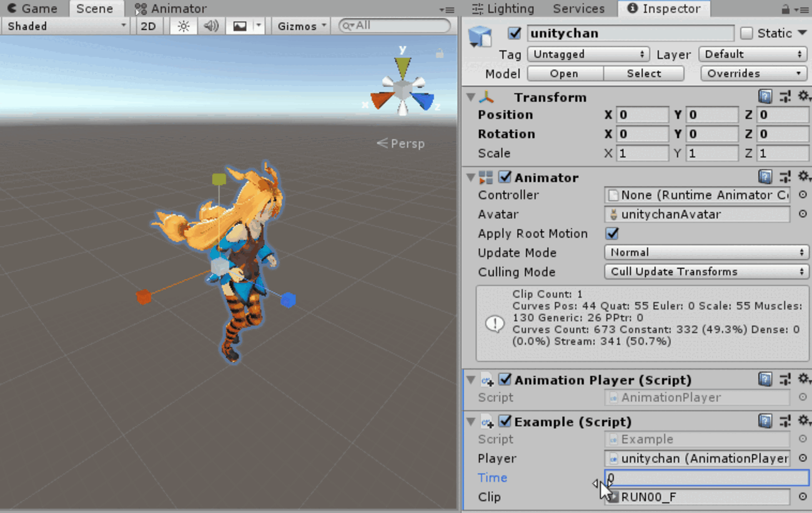Viewport: 812px width, 513px height.
Task: Select the Inspector tab
Action: (x=664, y=9)
